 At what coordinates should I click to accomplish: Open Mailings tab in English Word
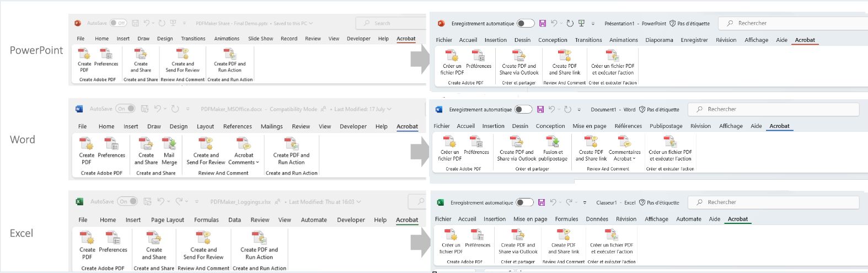(x=271, y=126)
